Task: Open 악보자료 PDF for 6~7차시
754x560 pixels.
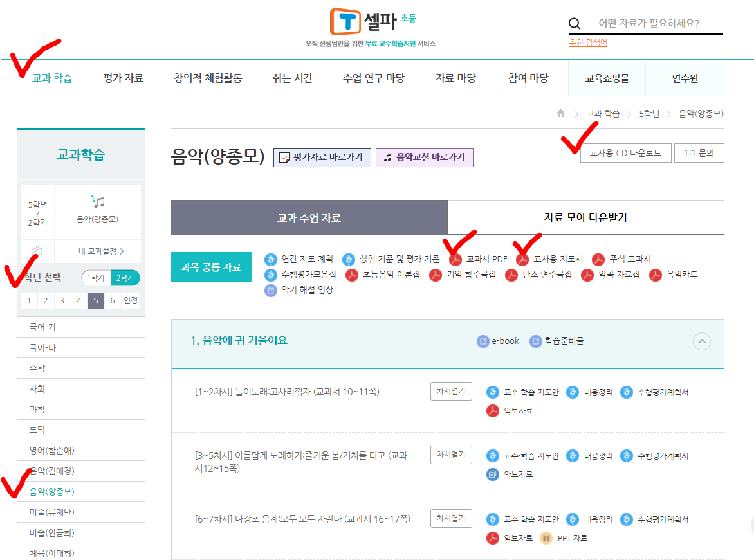Action: (492, 538)
